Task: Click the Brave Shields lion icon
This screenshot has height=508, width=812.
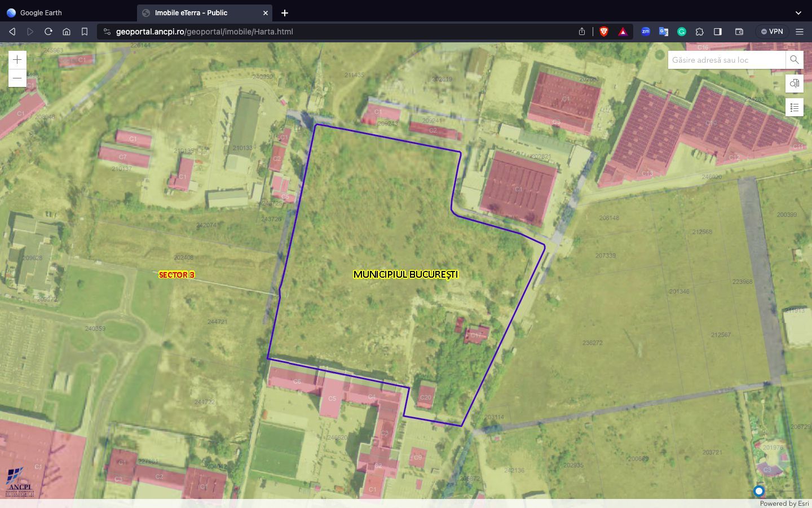Action: 604,32
